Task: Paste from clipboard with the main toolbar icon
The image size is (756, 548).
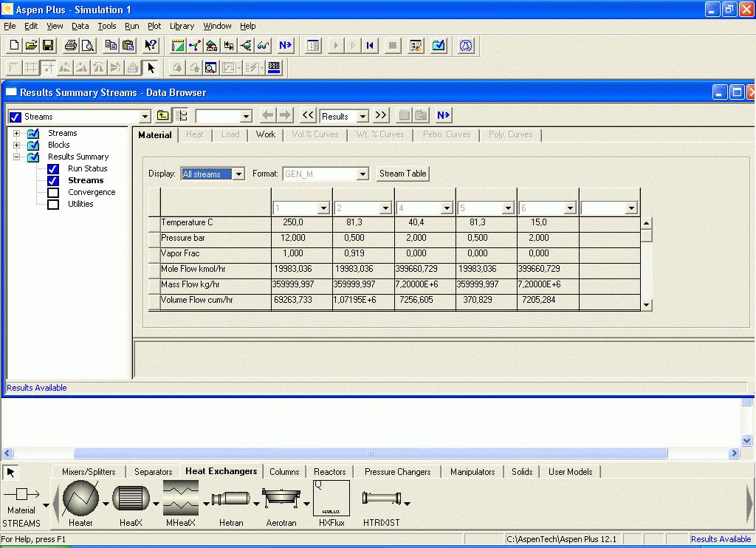Action: coord(128,45)
